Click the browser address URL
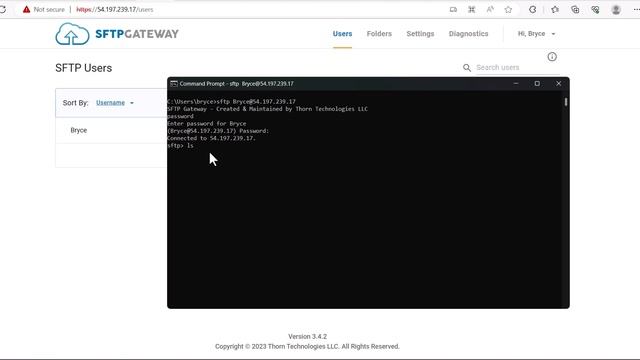Image resolution: width=640 pixels, height=360 pixels. point(115,9)
